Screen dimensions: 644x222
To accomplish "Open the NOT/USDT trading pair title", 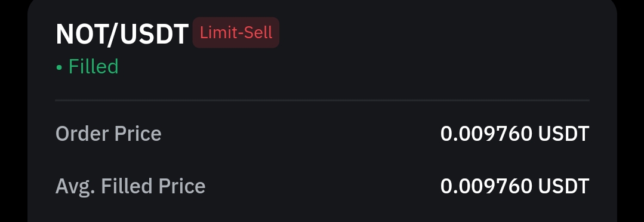I will point(122,33).
